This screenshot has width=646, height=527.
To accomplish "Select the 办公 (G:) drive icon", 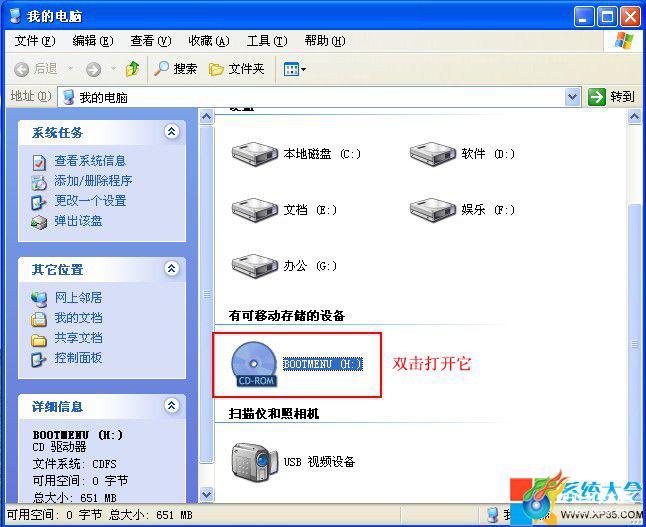I will (255, 266).
